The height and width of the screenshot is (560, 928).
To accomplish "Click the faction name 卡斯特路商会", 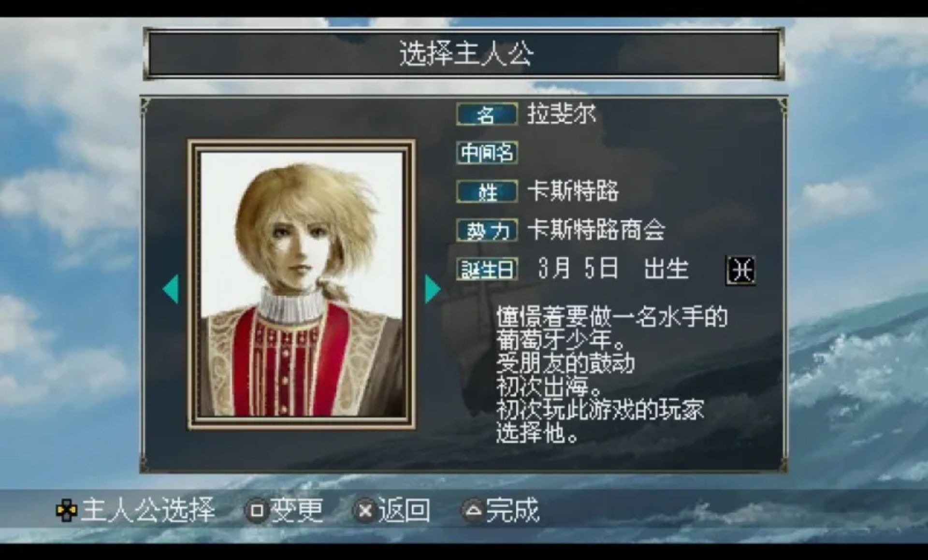I will pos(596,230).
